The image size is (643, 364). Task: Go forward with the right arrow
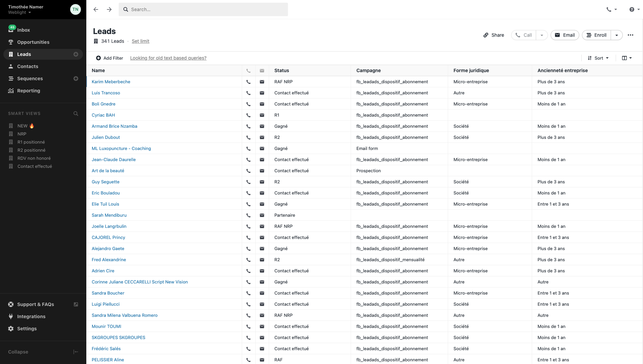coord(109,9)
